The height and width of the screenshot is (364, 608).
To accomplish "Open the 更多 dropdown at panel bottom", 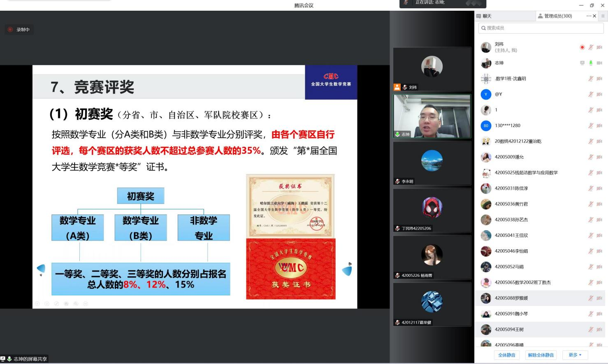I will pyautogui.click(x=575, y=355).
